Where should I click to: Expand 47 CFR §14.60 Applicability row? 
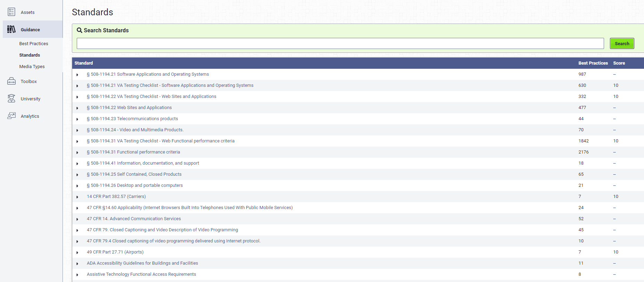[77, 208]
